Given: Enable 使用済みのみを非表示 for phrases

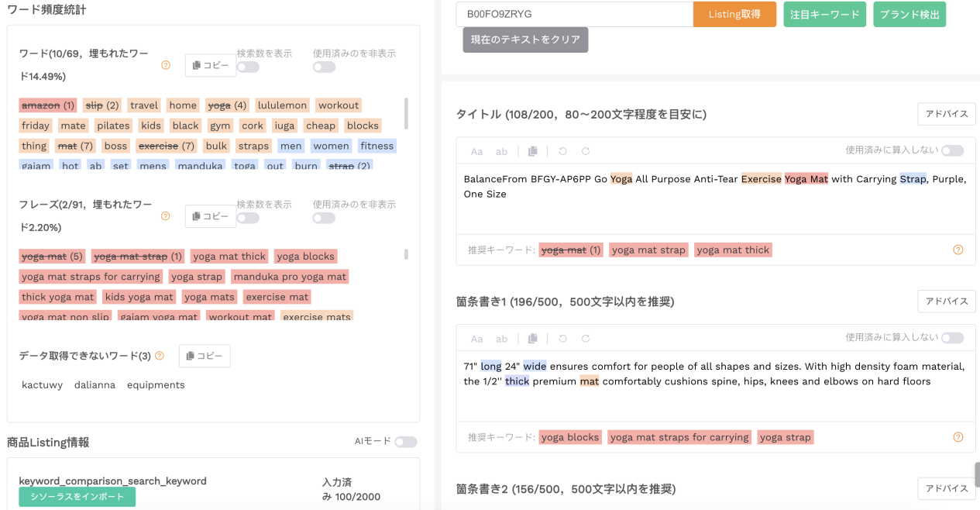Looking at the screenshot, I should [324, 219].
